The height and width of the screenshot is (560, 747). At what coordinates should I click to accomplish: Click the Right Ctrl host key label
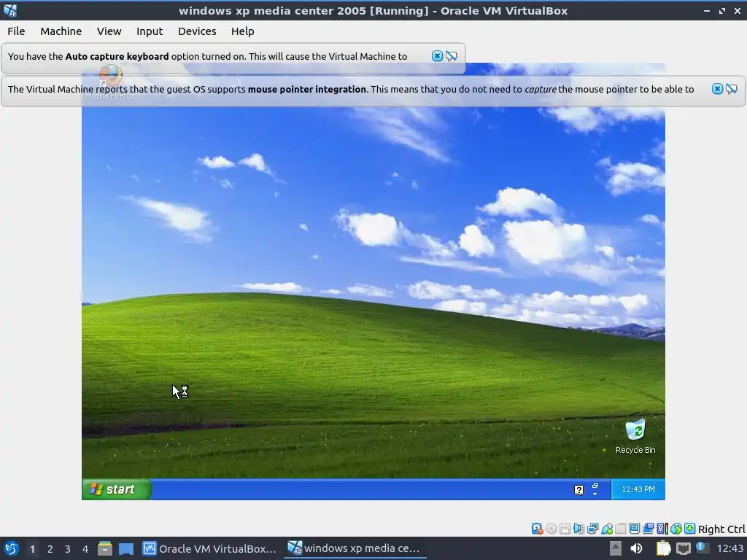(x=721, y=529)
